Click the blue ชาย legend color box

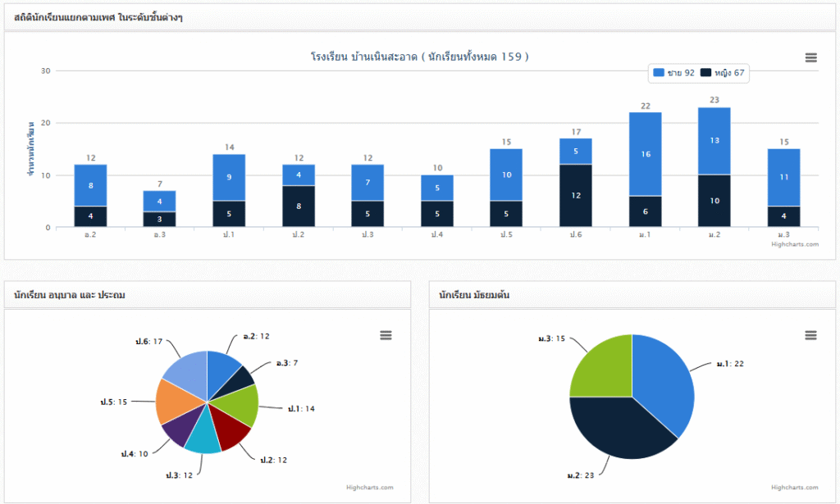click(659, 73)
